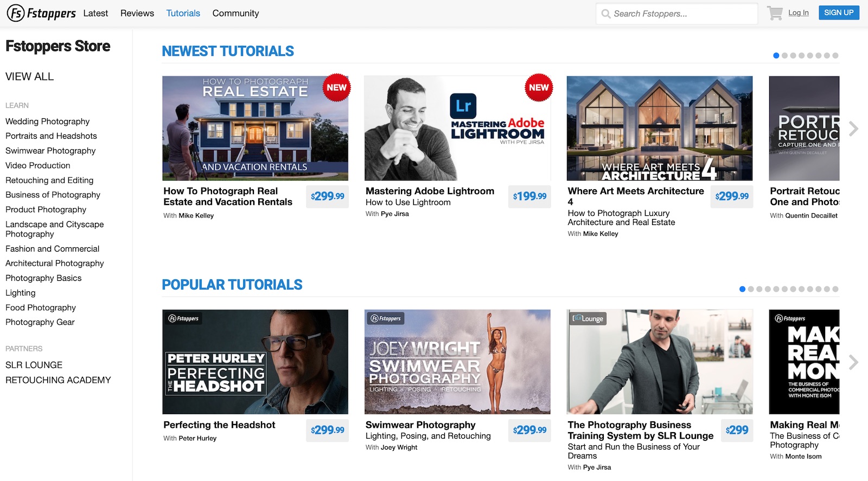This screenshot has width=868, height=481.
Task: Advance Newest Tutorials carousel with right chevron
Action: tap(853, 129)
